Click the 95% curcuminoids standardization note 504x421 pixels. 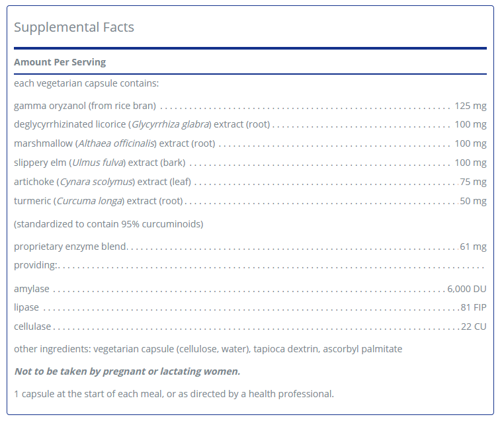(x=108, y=224)
